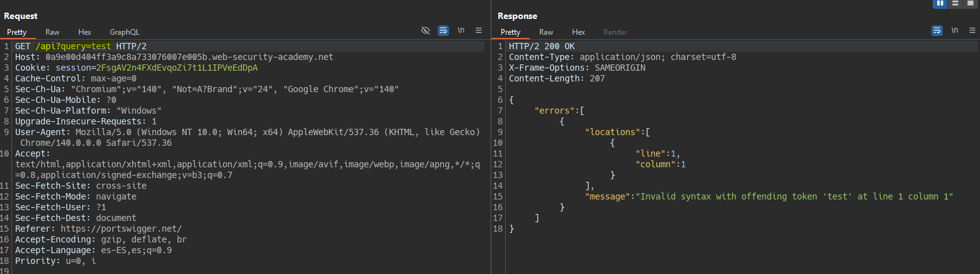This screenshot has width=980, height=274.
Task: Switch to the Response Raw tab
Action: [546, 32]
